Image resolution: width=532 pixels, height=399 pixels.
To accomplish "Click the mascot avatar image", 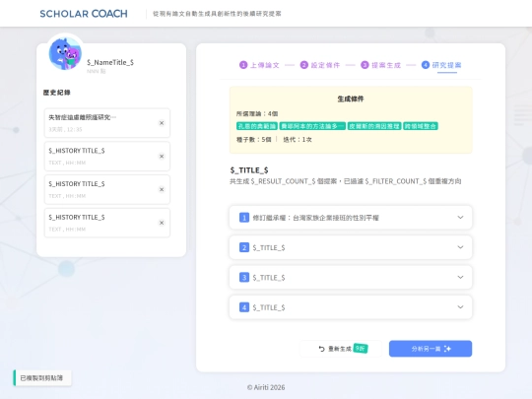I will 65,53.
